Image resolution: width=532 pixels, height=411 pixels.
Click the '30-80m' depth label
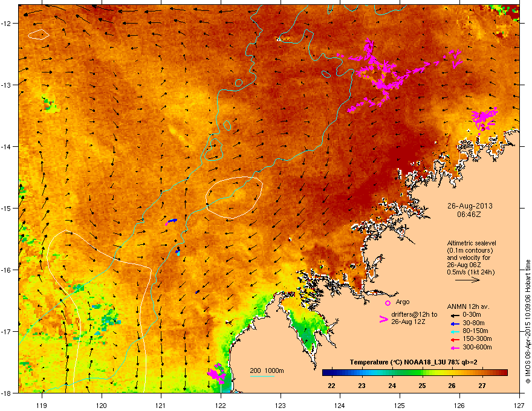[473, 323]
